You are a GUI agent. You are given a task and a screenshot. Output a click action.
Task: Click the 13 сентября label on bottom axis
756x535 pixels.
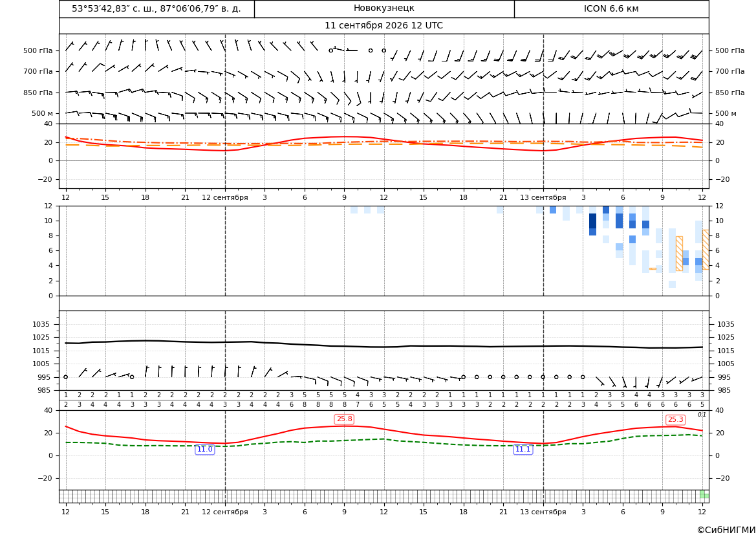click(x=543, y=512)
